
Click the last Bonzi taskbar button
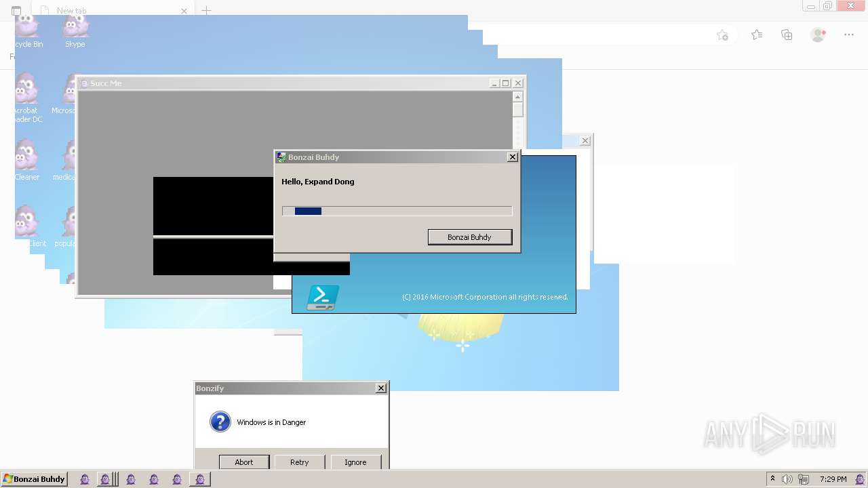(199, 479)
